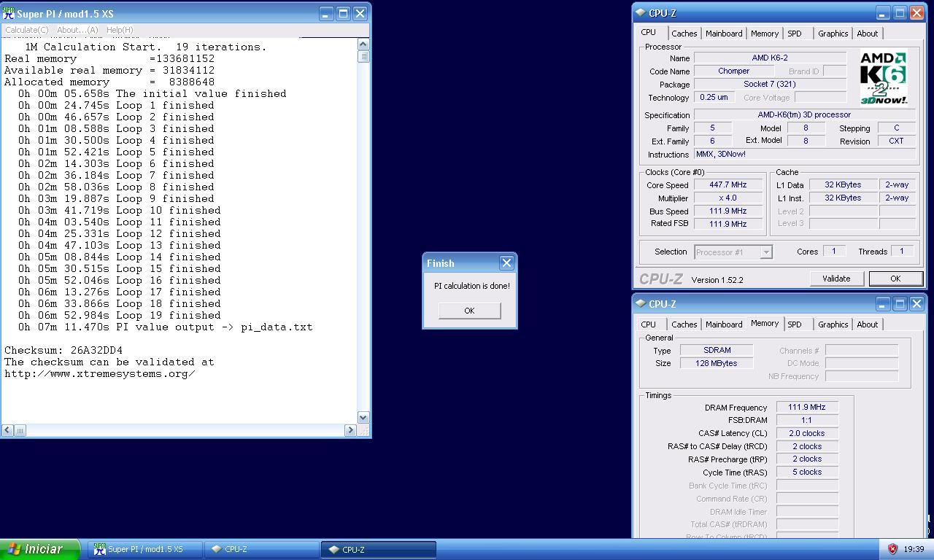934x560 pixels.
Task: Switch to Mainboard tab in top CPU-Z
Action: pyautogui.click(x=724, y=34)
